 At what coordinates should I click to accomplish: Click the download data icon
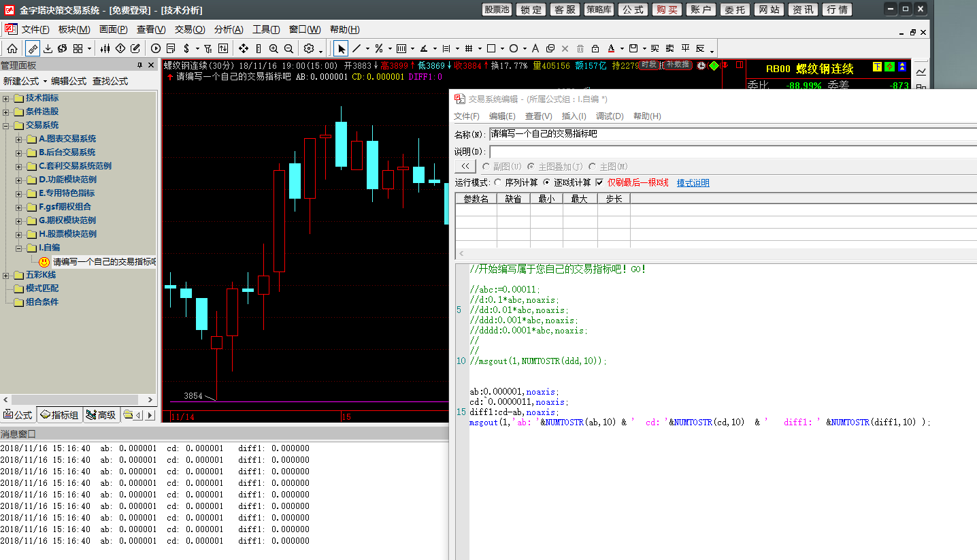click(x=48, y=48)
